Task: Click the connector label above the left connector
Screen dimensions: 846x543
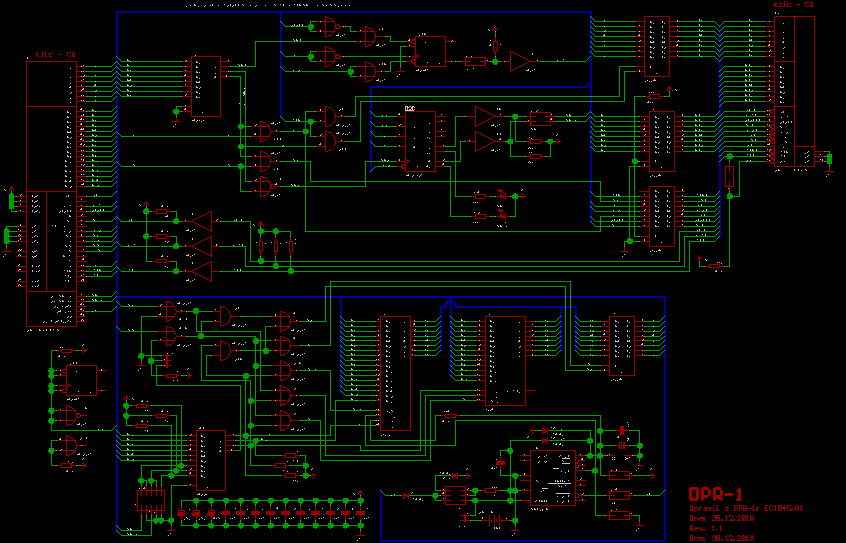Action: pyautogui.click(x=56, y=54)
